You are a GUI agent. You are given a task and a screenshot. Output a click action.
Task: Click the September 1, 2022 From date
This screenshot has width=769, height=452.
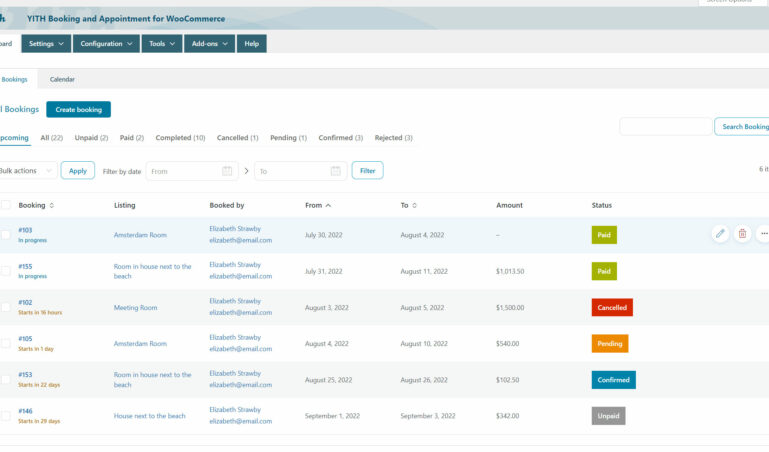[333, 416]
